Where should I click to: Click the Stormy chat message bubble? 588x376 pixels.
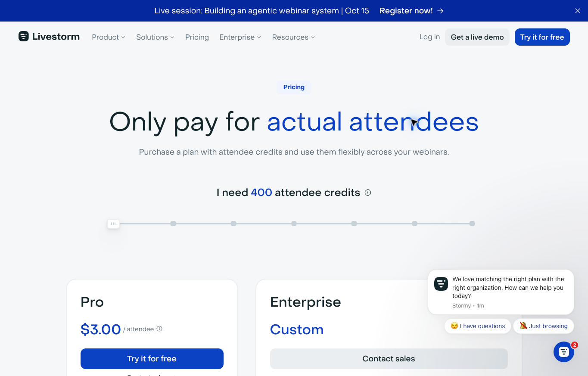tap(501, 292)
